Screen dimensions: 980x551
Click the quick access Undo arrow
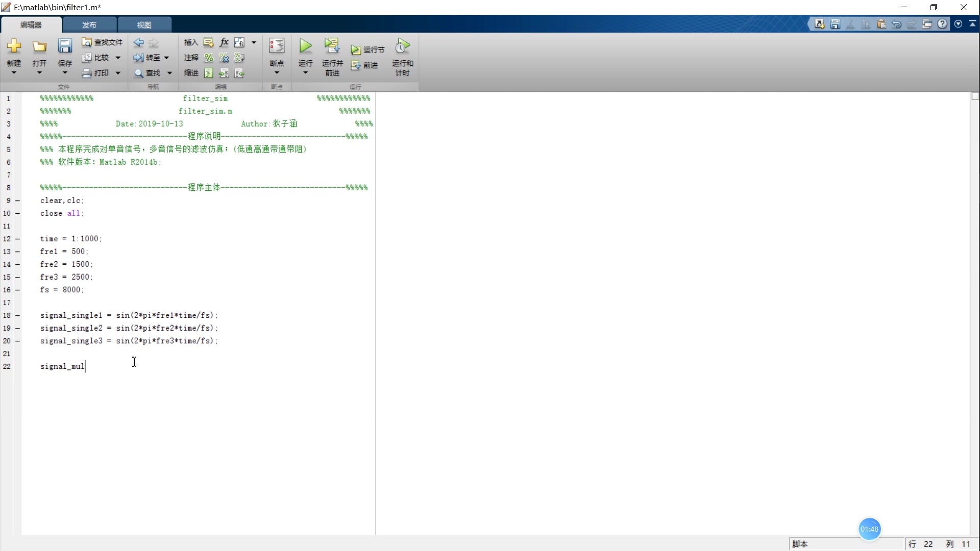896,24
